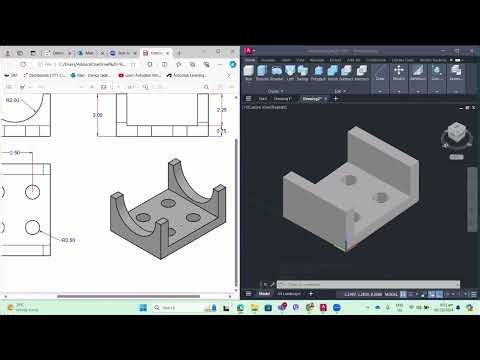Toggle grid display in AutoCAD status bar
This screenshot has height=360, width=480.
click(403, 294)
